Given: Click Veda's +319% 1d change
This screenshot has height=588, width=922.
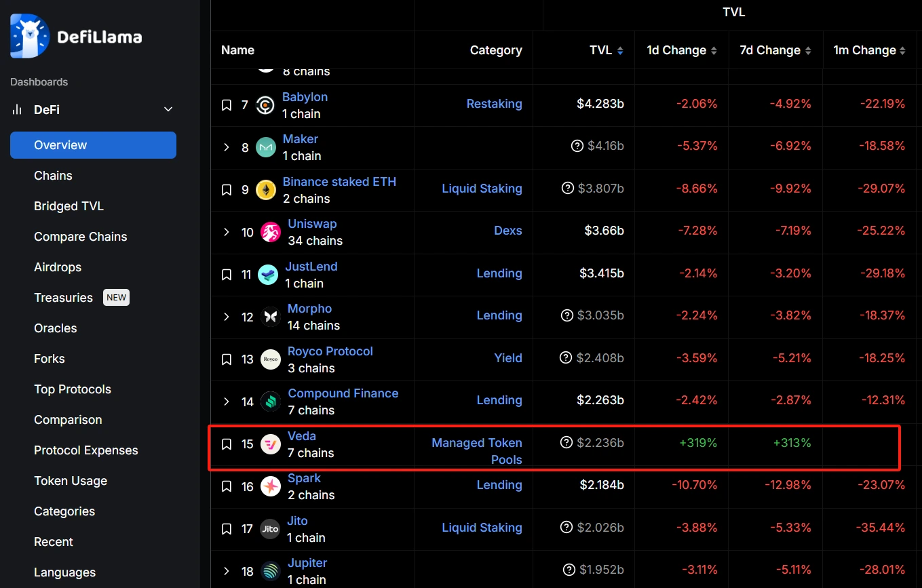Looking at the screenshot, I should (698, 443).
